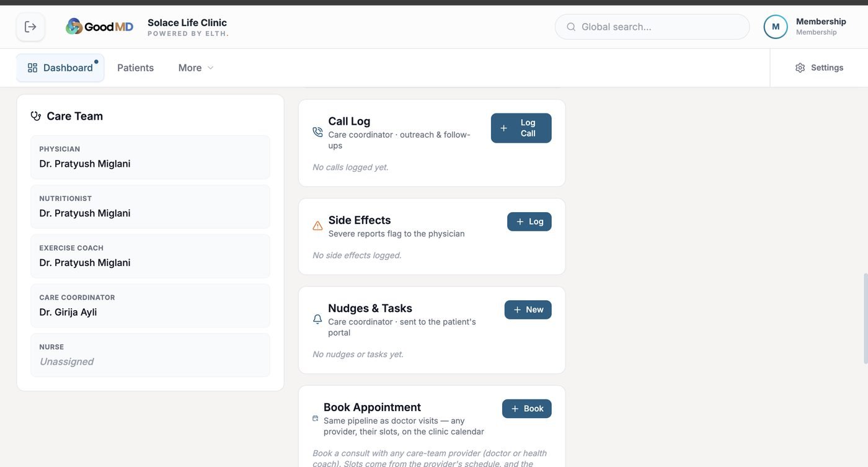
Task: Open the More menu
Action: coord(195,68)
